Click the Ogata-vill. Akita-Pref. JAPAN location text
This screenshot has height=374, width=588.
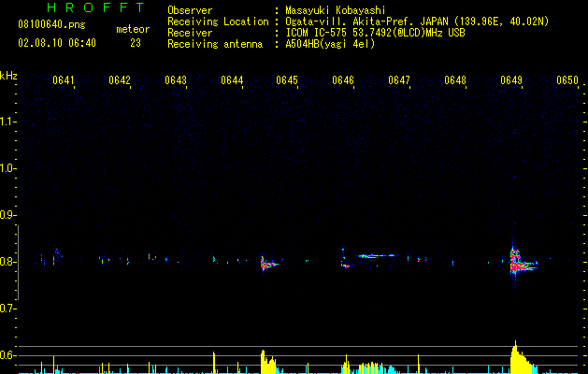pyautogui.click(x=417, y=22)
